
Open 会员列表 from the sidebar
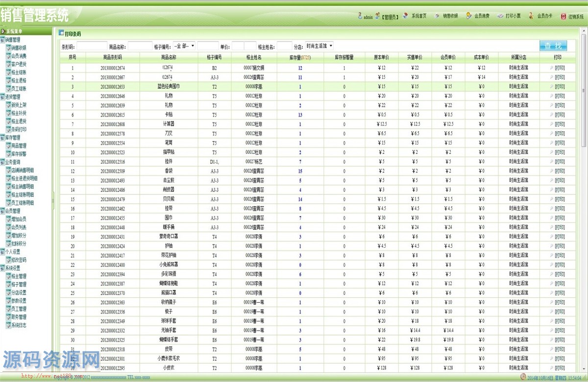19,227
